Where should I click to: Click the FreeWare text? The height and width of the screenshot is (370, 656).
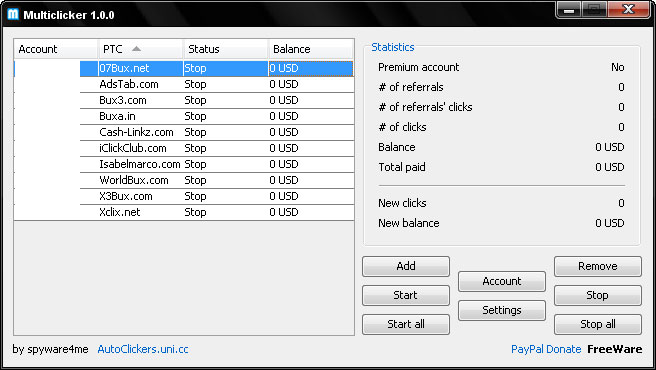[615, 349]
